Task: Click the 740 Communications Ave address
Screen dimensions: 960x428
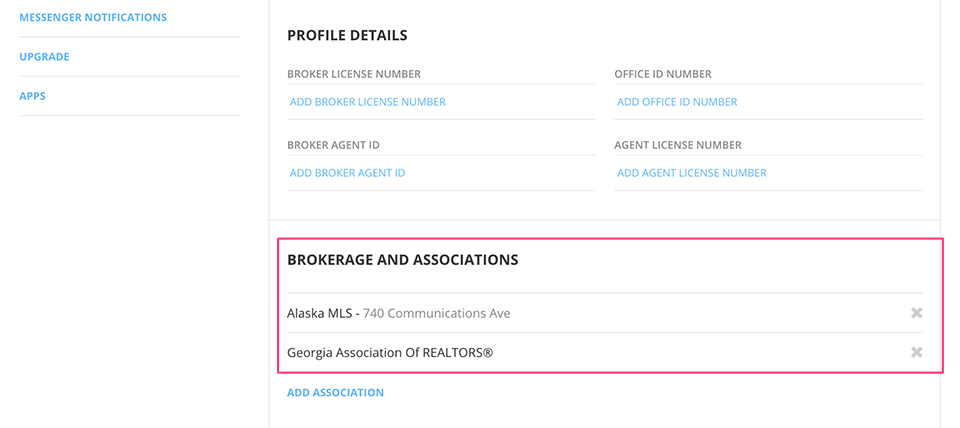Action: click(436, 313)
